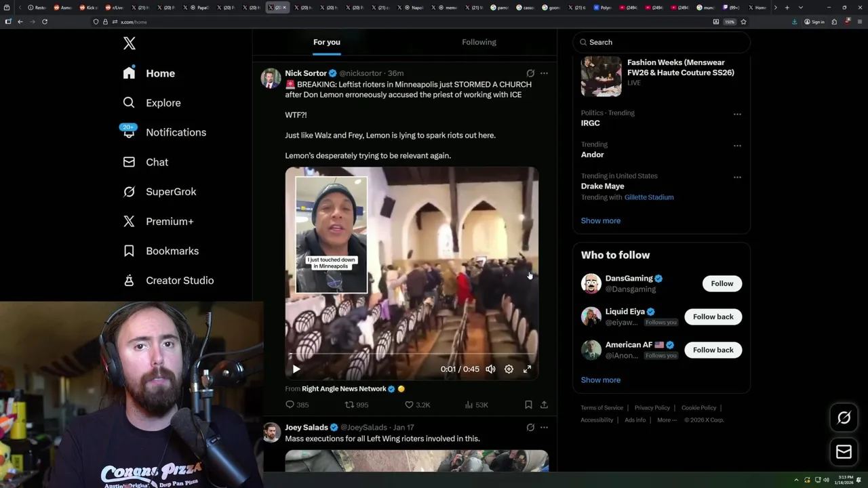
Task: Open more options on Joey Salads post
Action: click(x=544, y=428)
